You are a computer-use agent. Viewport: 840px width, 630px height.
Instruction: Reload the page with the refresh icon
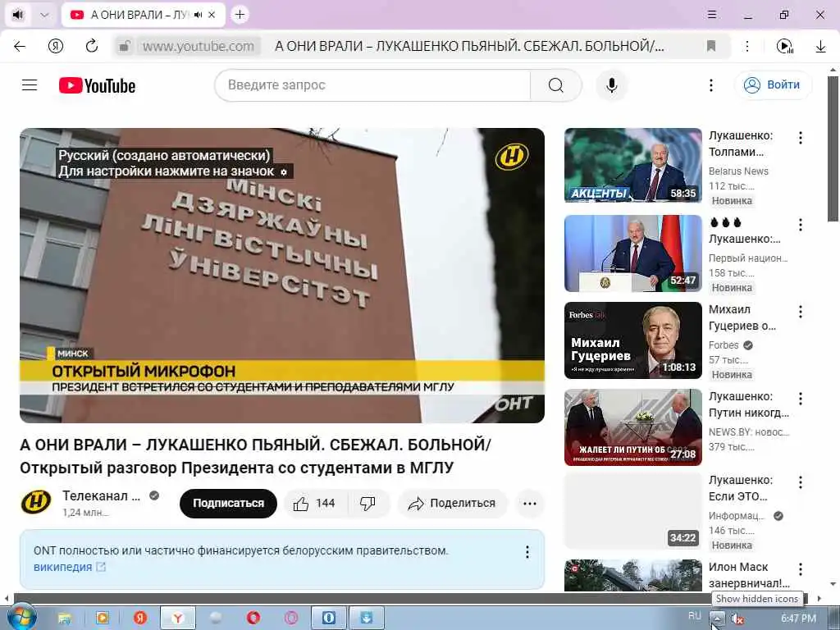[x=92, y=46]
